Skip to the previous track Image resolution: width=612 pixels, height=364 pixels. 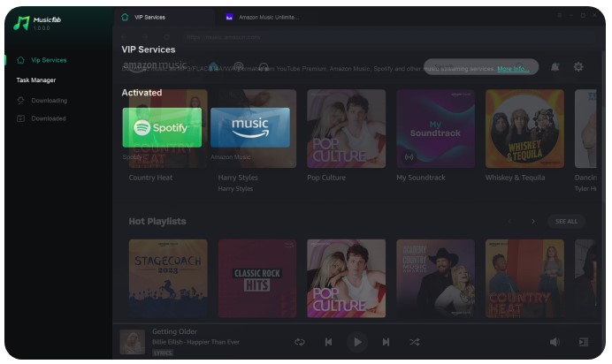(328, 342)
